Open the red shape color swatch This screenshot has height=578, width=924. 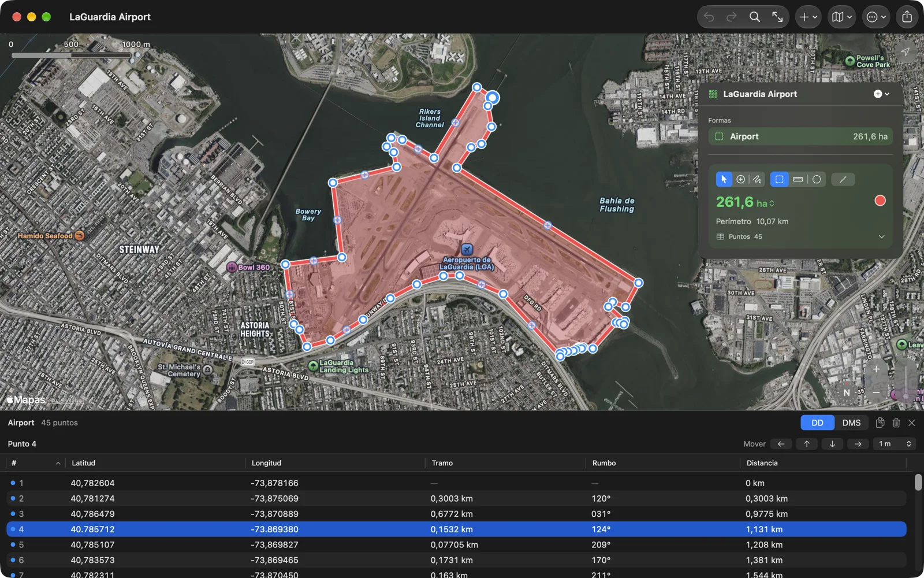880,201
